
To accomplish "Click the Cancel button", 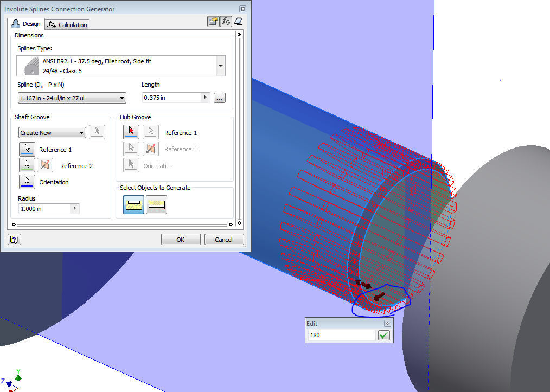I will point(223,239).
